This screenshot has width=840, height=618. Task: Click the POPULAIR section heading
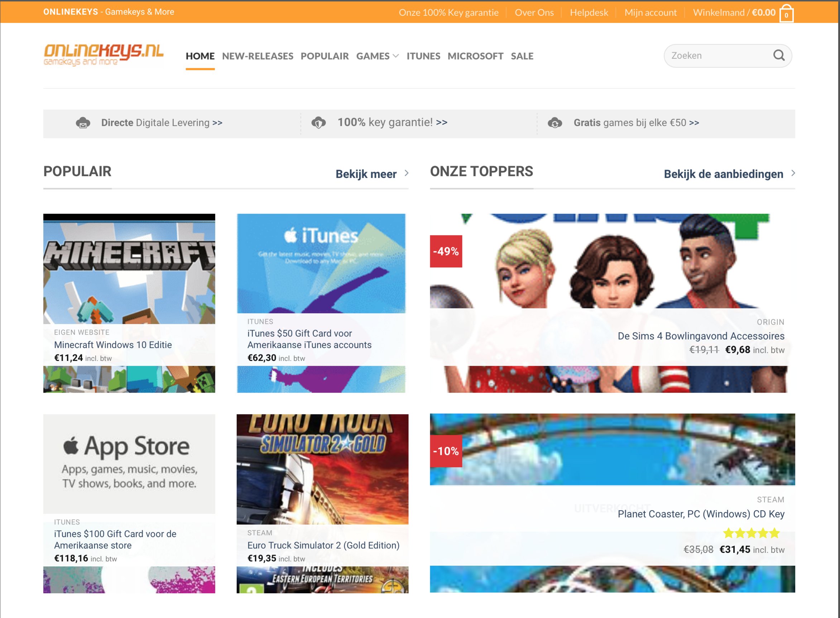tap(77, 171)
